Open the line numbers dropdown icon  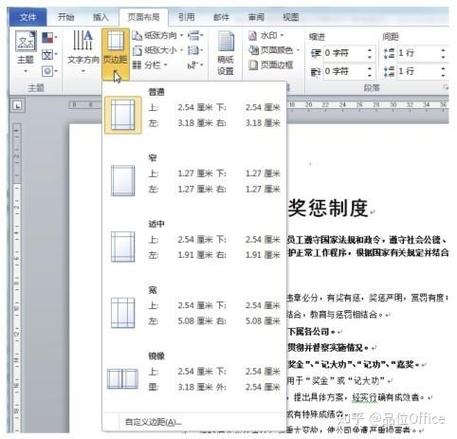click(196, 50)
